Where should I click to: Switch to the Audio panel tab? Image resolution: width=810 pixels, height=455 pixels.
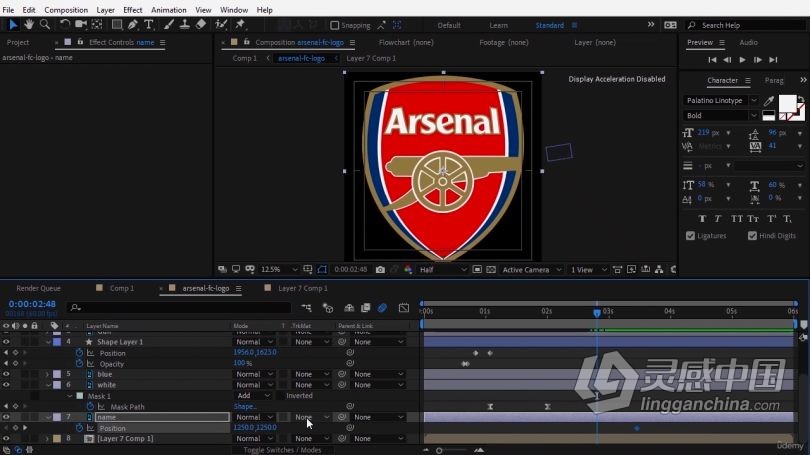tap(748, 42)
